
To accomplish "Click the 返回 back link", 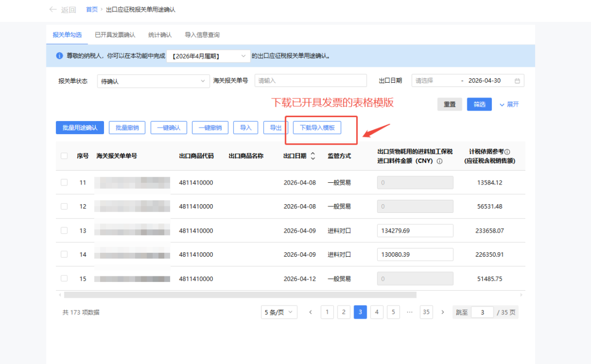I will 68,10.
